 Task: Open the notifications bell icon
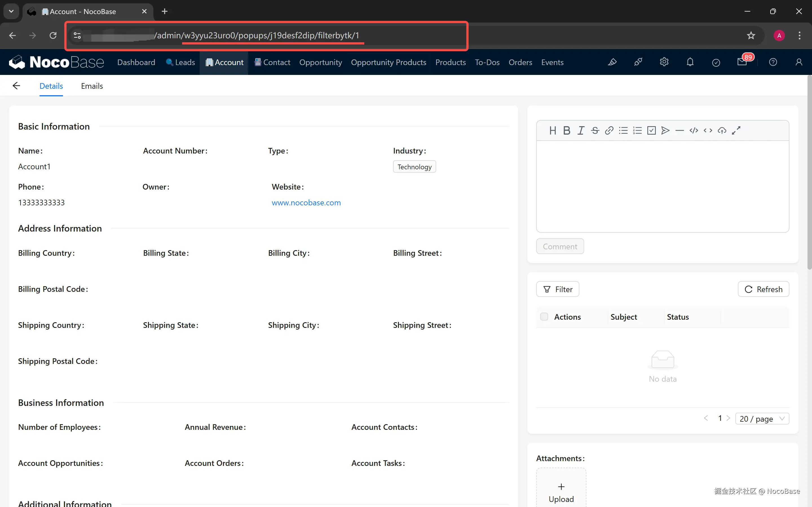[x=690, y=62]
